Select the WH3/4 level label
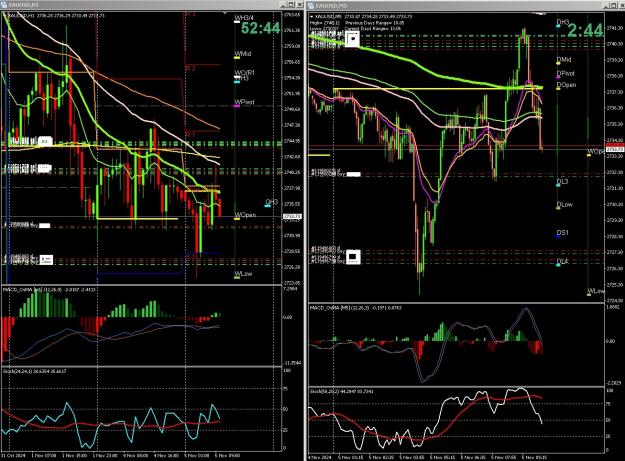Screen dimensions: 625x461 244,18
